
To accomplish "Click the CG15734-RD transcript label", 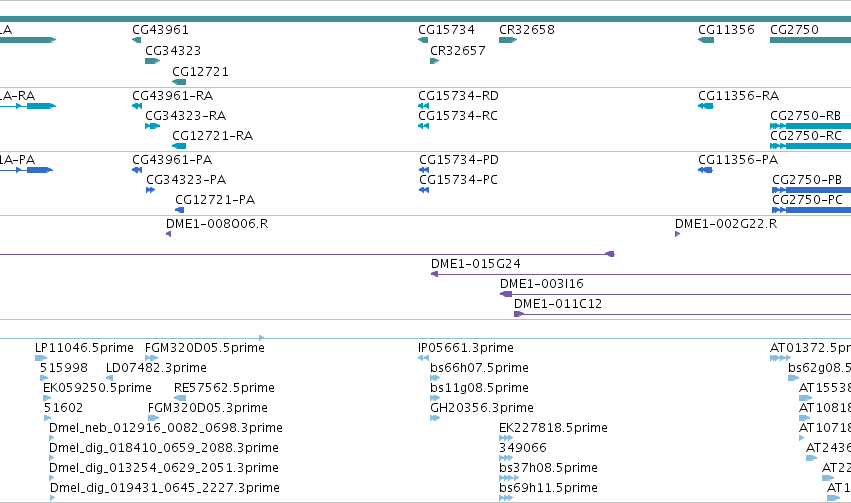I will [459, 96].
